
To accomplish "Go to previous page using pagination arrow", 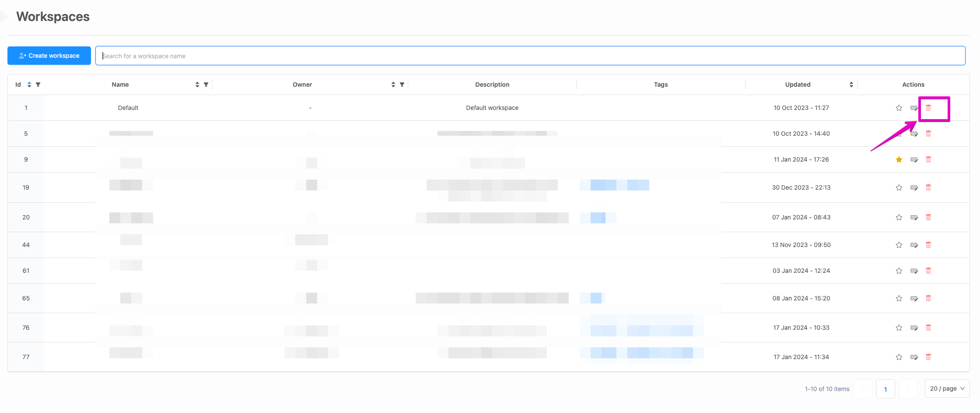I will [863, 388].
